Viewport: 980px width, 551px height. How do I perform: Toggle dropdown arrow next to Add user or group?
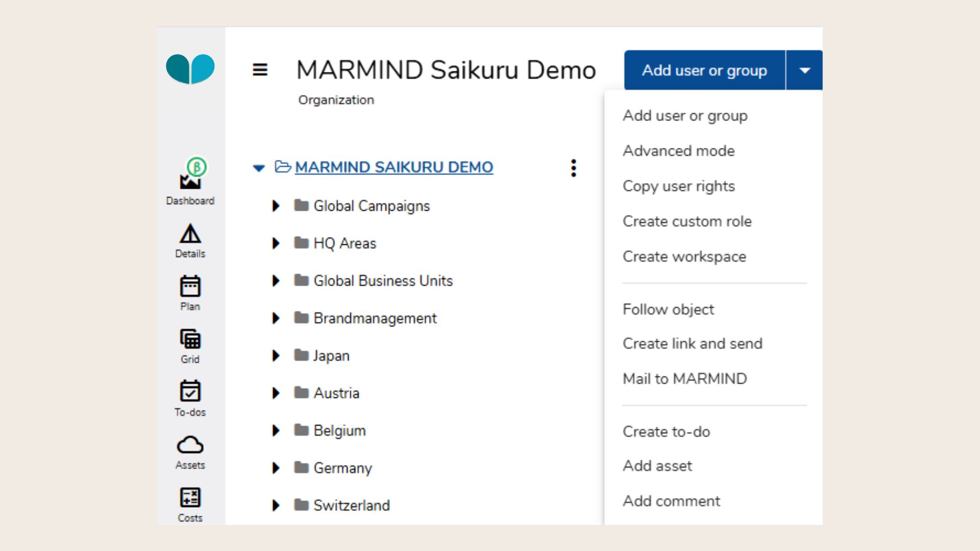(804, 70)
